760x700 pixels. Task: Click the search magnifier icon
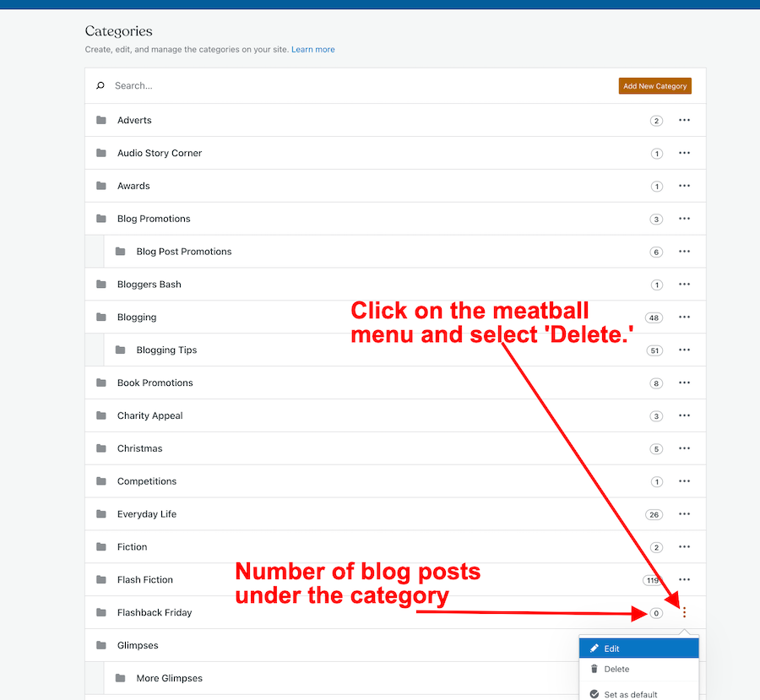100,86
